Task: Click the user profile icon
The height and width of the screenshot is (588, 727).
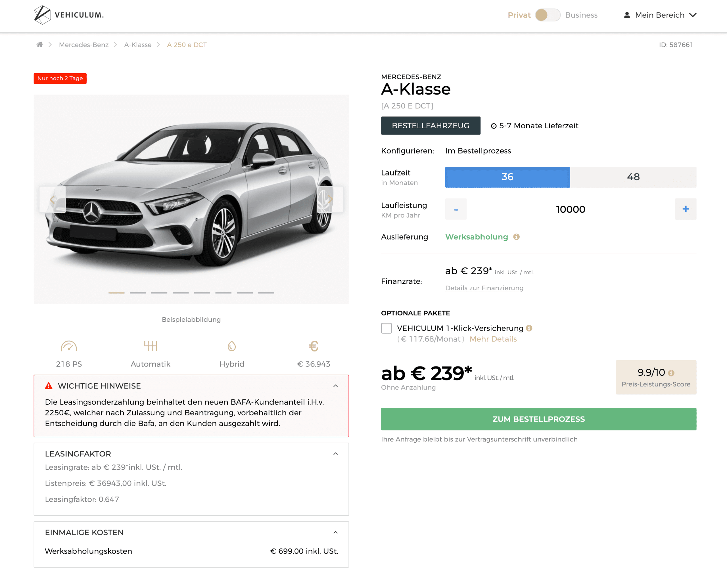Action: [627, 15]
